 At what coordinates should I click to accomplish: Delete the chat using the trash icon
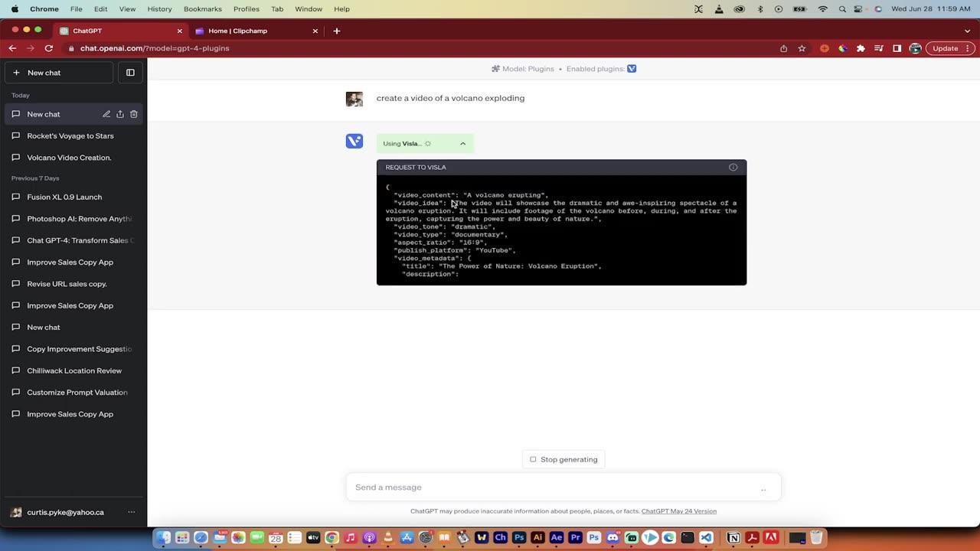(x=134, y=114)
